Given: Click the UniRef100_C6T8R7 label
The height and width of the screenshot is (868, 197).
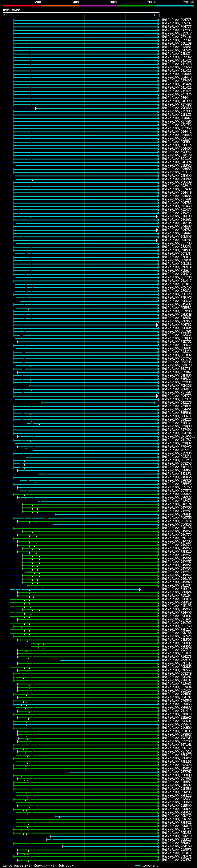Looking at the screenshot, I should click(176, 779).
